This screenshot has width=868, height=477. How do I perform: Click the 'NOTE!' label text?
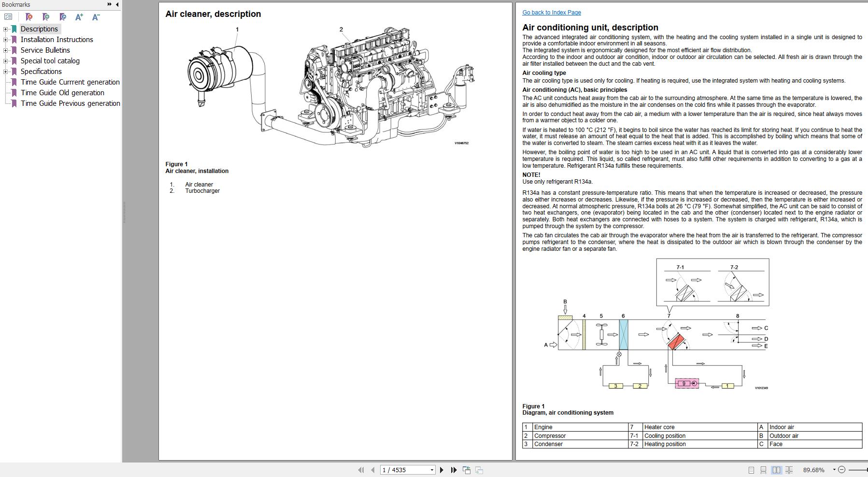coord(531,175)
